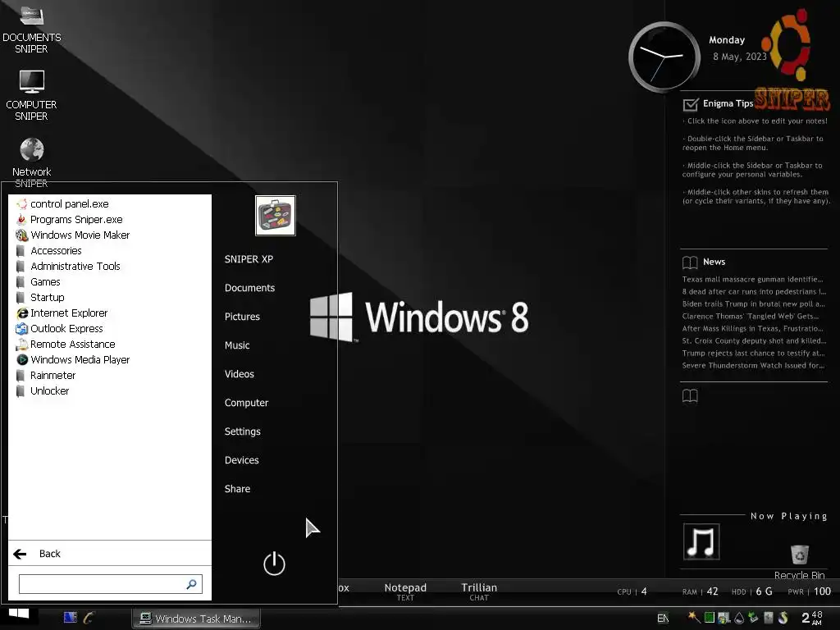Click the analog clock widget
Image resolution: width=840 pixels, height=630 pixels.
(x=664, y=57)
